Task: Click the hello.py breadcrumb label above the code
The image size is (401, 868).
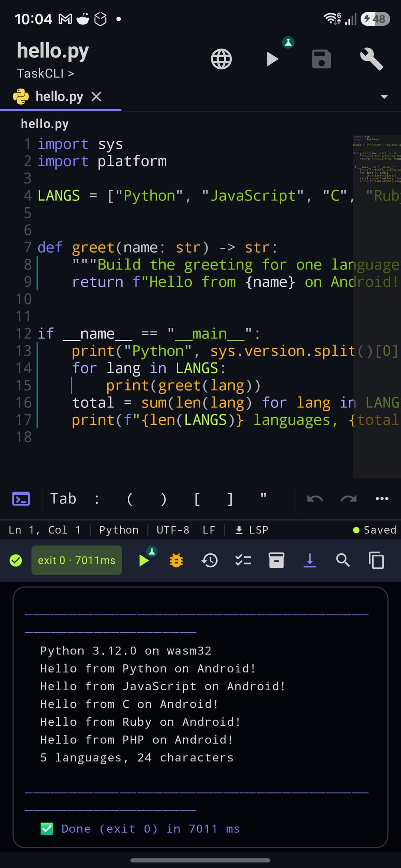Action: click(x=45, y=124)
